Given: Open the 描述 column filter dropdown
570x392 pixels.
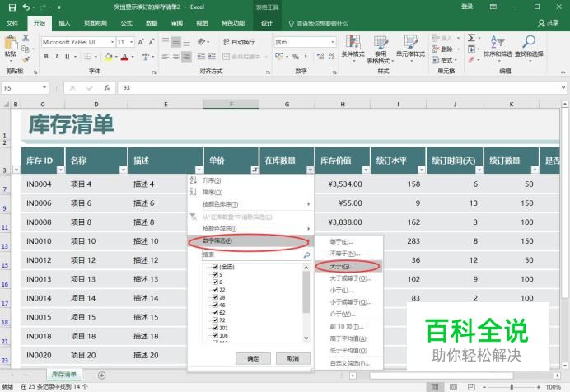Looking at the screenshot, I should click(199, 170).
